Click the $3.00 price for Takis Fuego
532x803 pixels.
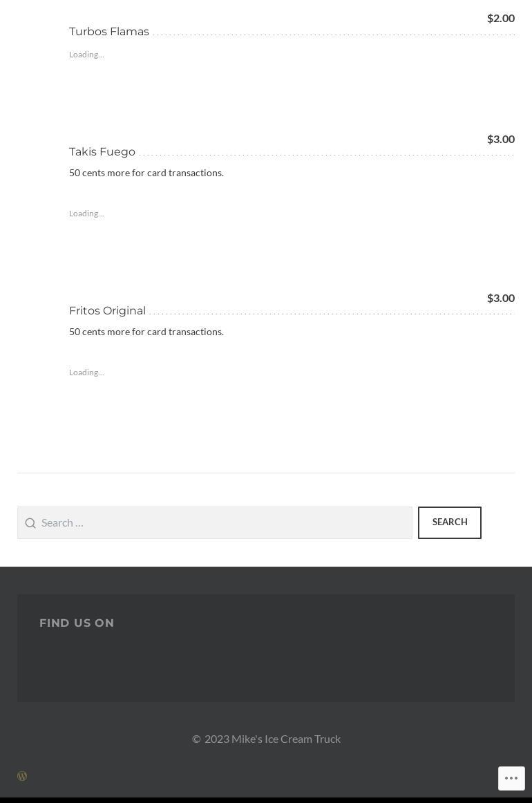pos(500,139)
